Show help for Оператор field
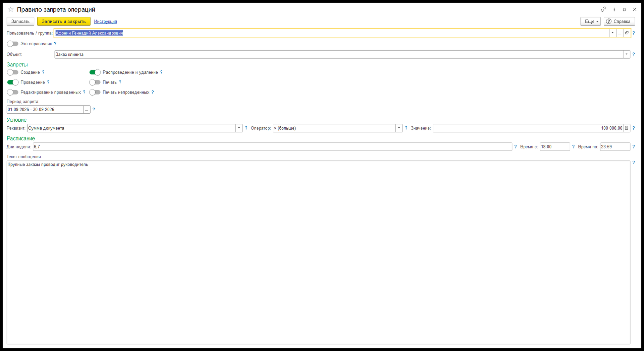The width and height of the screenshot is (644, 351). (406, 128)
